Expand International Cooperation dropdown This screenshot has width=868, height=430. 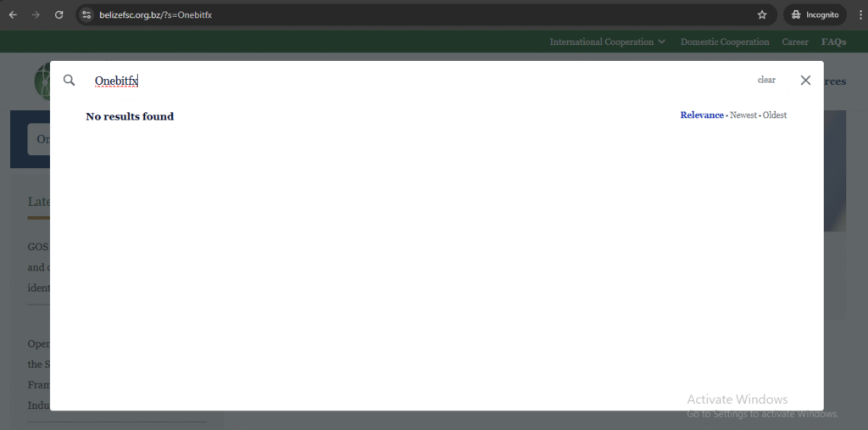click(x=607, y=42)
